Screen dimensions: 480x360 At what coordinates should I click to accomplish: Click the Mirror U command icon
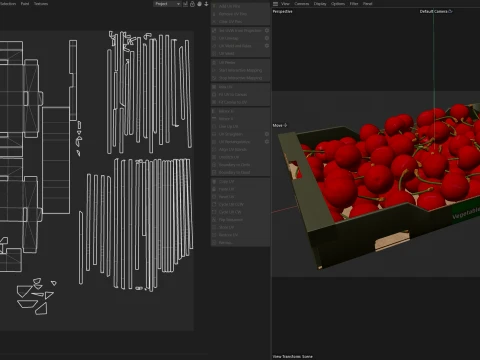coord(214,111)
